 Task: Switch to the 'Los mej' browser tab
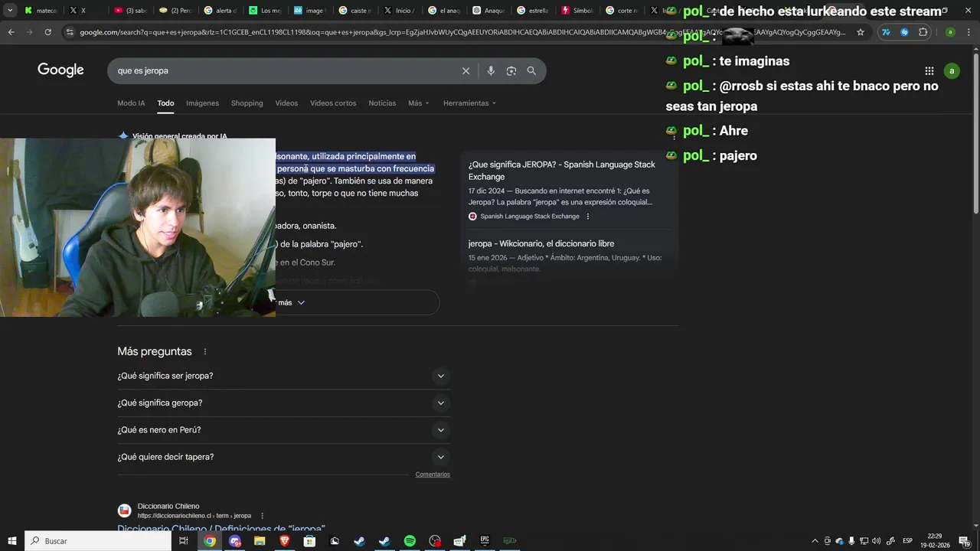[265, 11]
